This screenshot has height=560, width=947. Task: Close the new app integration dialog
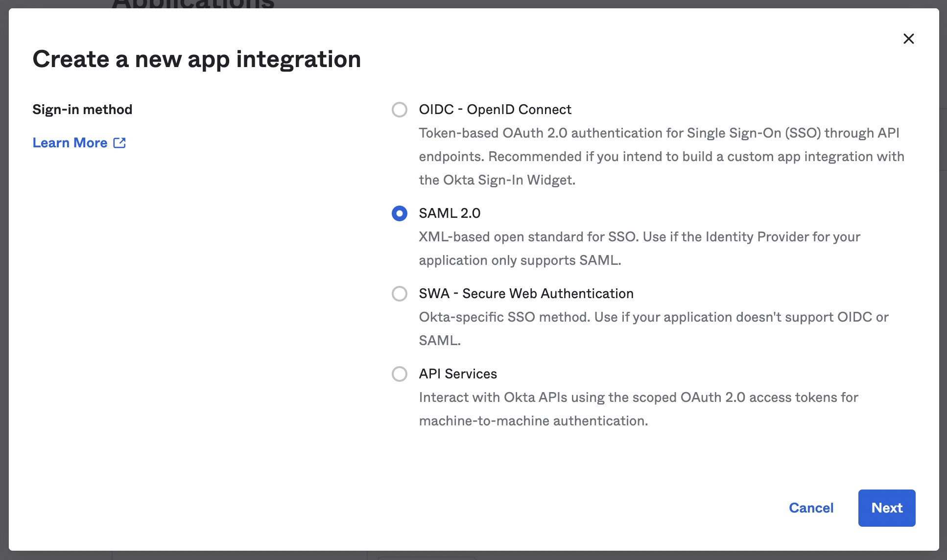click(908, 39)
